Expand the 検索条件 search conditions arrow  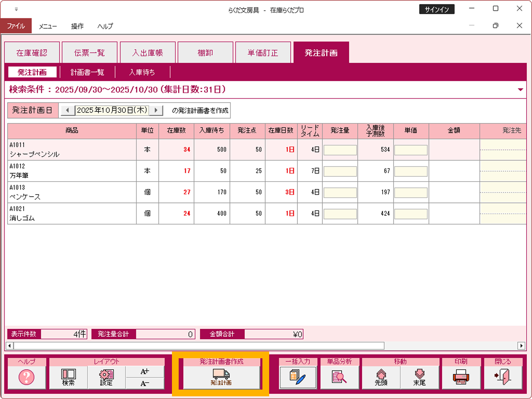(520, 90)
